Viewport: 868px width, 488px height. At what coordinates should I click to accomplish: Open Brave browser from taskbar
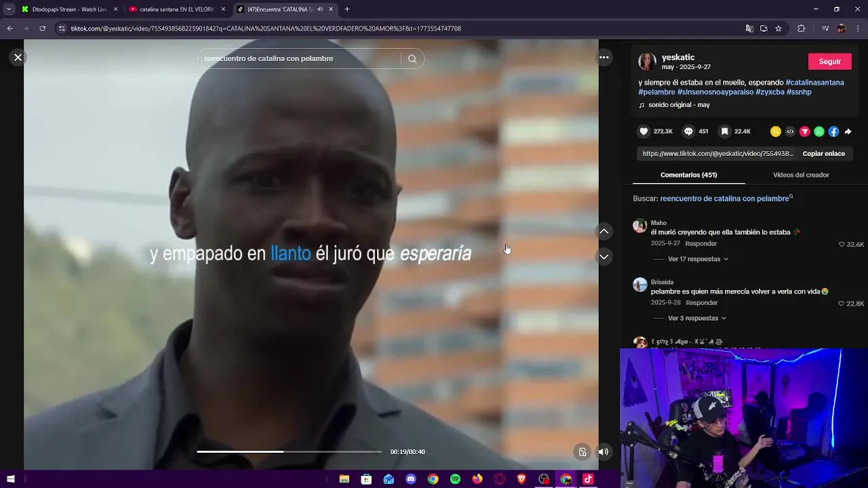(x=521, y=479)
